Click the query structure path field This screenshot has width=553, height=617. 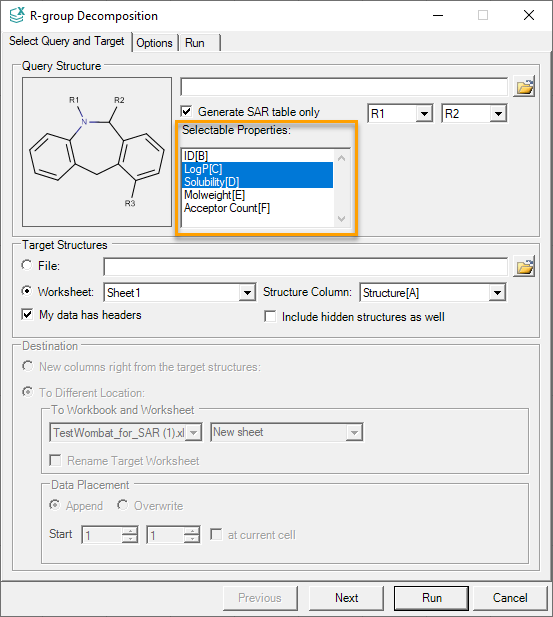click(344, 87)
